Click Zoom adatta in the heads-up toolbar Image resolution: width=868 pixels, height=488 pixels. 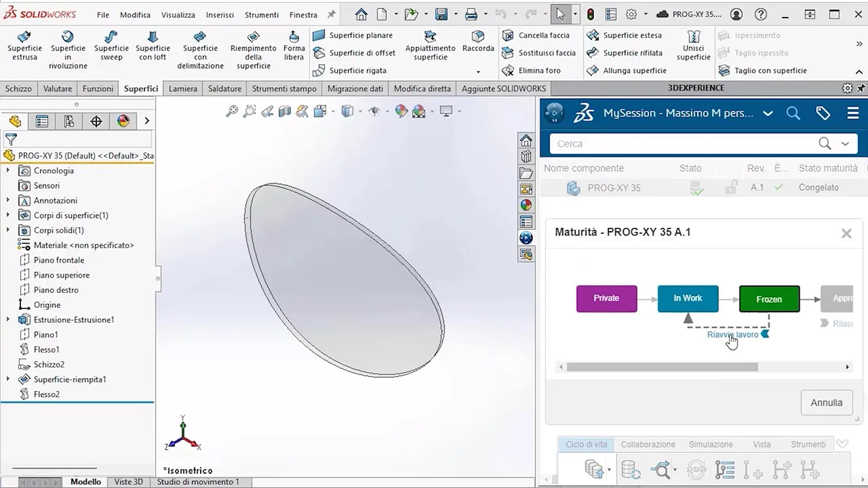pos(231,111)
